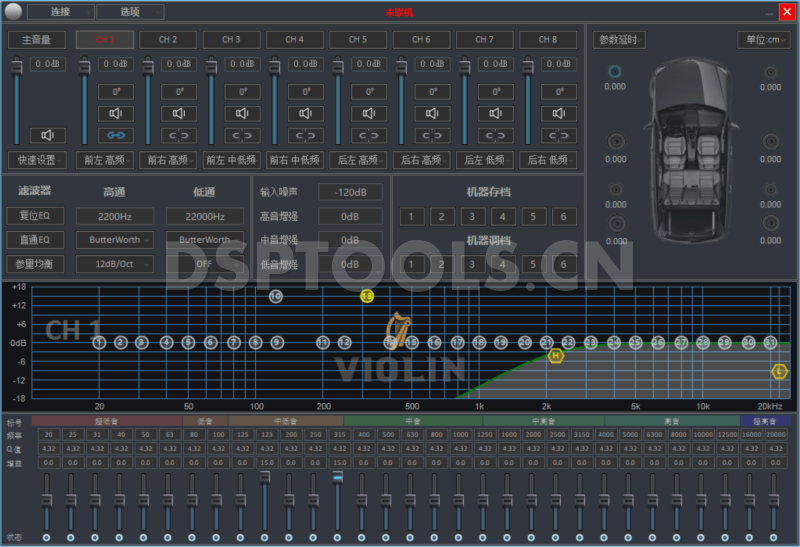
Task: Toggle the 20000 Hz band status button
Action: (776, 538)
